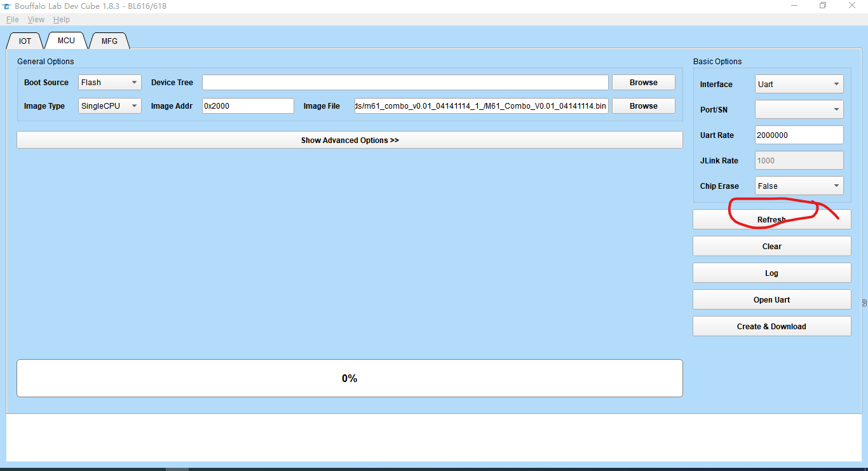The height and width of the screenshot is (471, 868).
Task: Click the 0% progress bar
Action: click(x=349, y=378)
